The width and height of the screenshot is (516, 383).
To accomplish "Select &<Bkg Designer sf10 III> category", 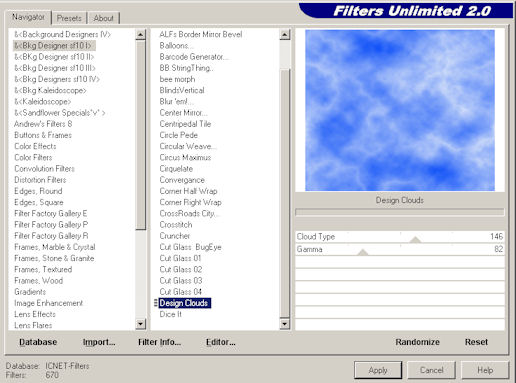I will tap(55, 68).
